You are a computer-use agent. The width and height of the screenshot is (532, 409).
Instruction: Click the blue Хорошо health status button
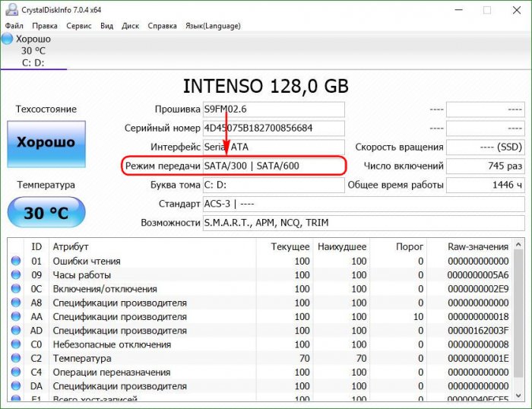46,144
